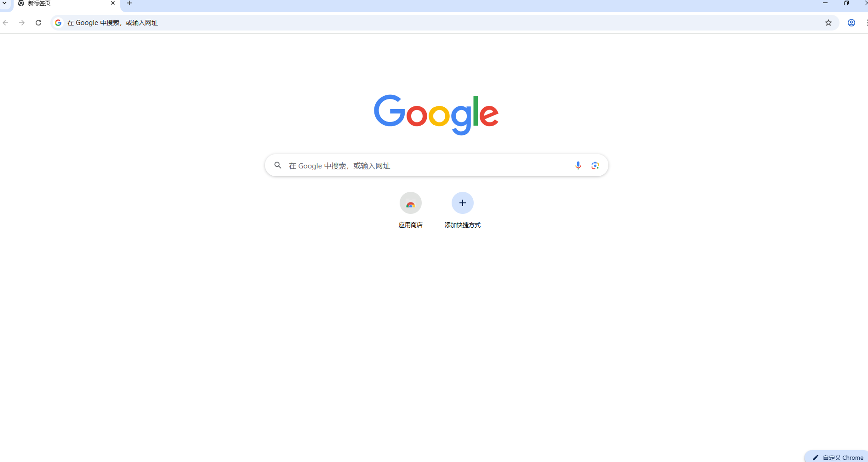Expand the tab search dropdown arrow
The height and width of the screenshot is (462, 868).
pos(4,3)
